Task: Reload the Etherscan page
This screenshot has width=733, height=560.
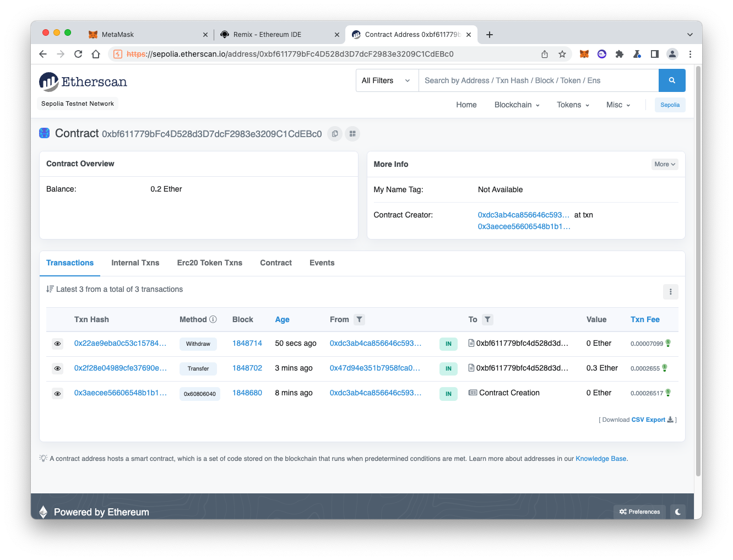Action: [x=78, y=54]
